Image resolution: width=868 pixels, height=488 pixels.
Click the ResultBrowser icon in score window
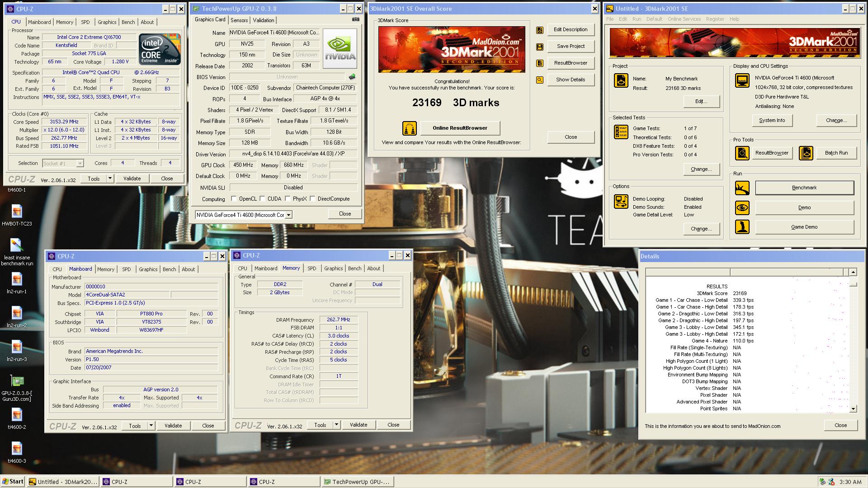click(x=540, y=63)
